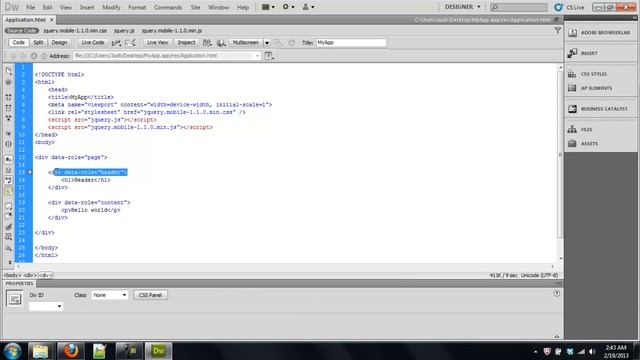
Task: Select <body> in the tag selector
Action: click(x=12, y=275)
